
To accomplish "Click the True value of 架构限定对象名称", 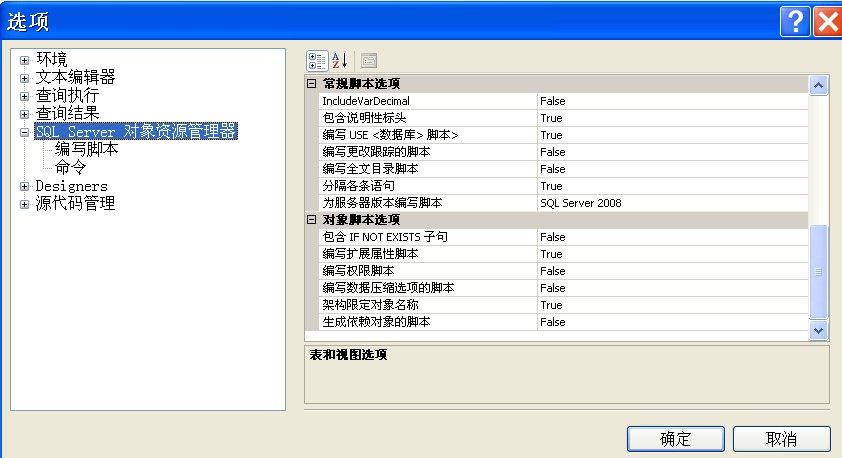I will coord(673,305).
